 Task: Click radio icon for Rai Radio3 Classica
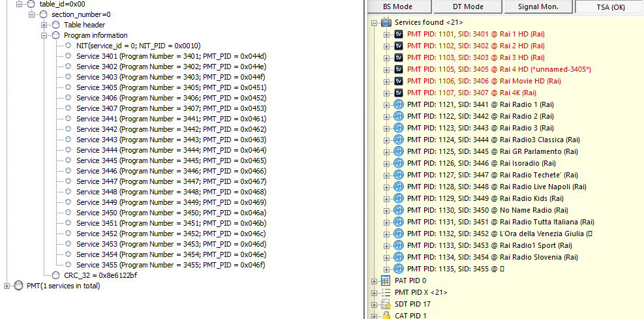399,140
